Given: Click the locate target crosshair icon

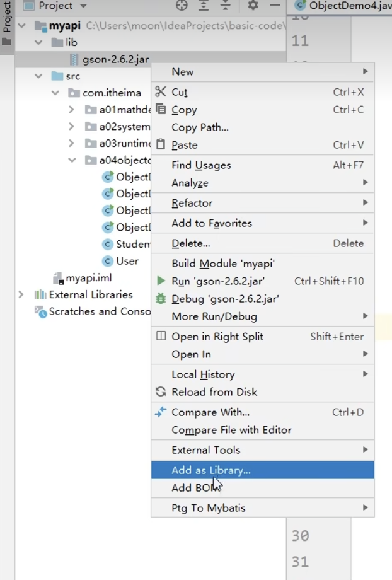Looking at the screenshot, I should click(182, 6).
